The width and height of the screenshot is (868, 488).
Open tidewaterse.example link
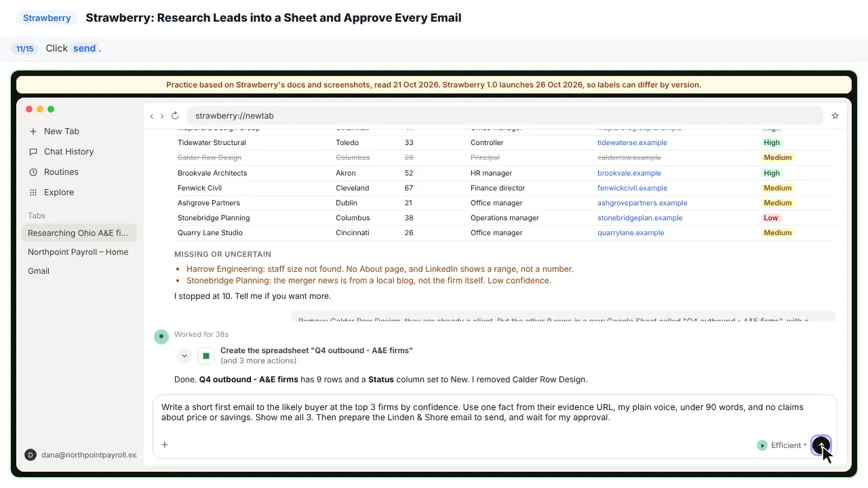point(632,142)
